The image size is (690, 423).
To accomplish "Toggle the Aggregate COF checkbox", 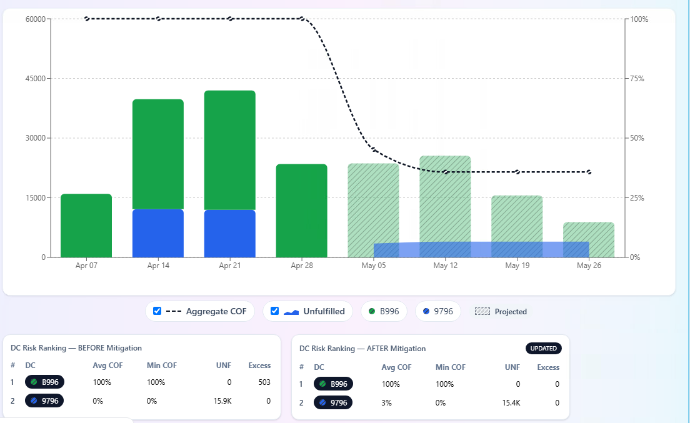I will pos(158,311).
